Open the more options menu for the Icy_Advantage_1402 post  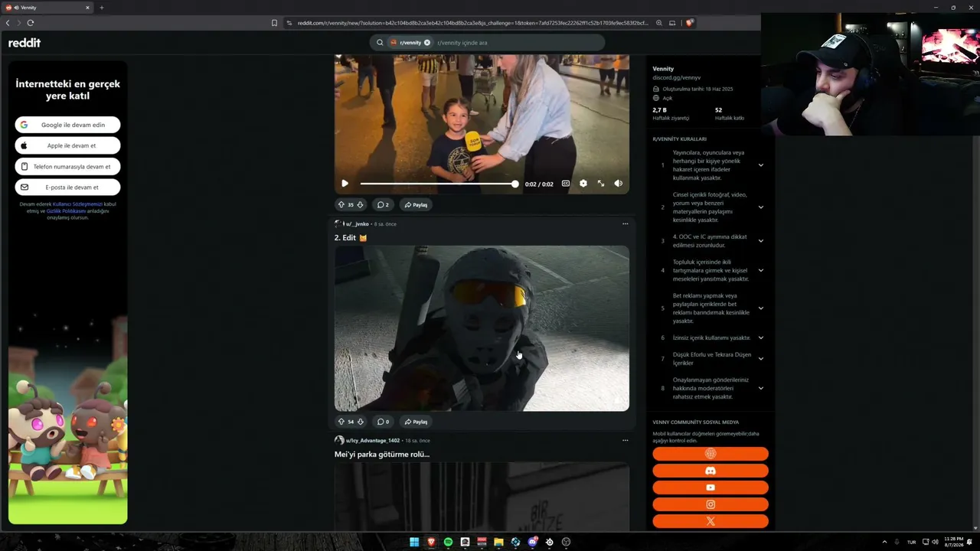pyautogui.click(x=625, y=441)
